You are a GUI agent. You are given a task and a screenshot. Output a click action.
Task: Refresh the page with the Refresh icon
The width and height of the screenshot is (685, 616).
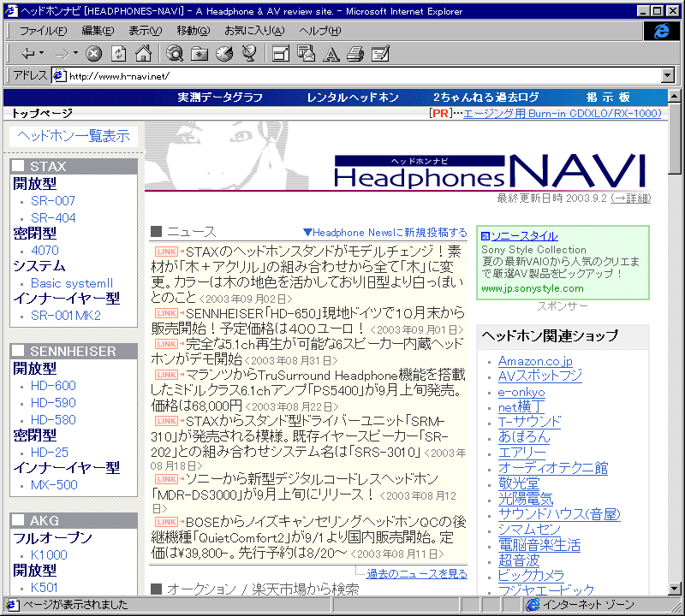[x=118, y=54]
